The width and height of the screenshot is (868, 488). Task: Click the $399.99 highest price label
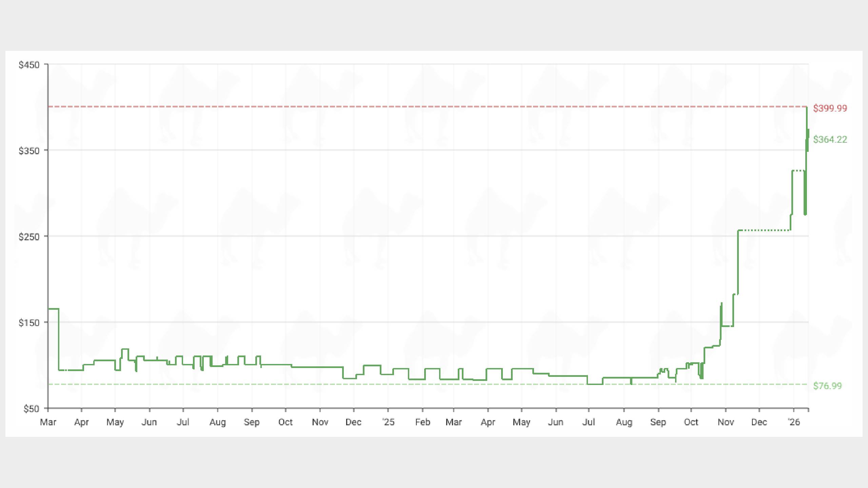tap(830, 108)
